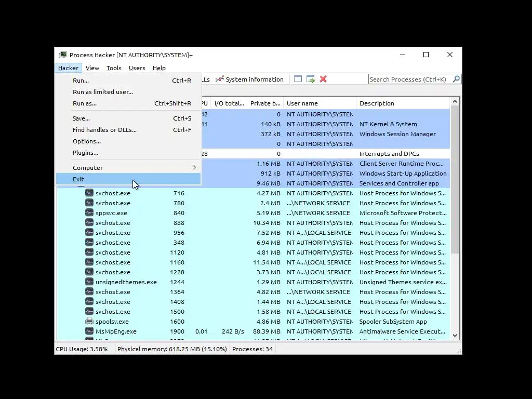Sort by the I/O total column
The height and width of the screenshot is (399, 532).
pos(229,103)
